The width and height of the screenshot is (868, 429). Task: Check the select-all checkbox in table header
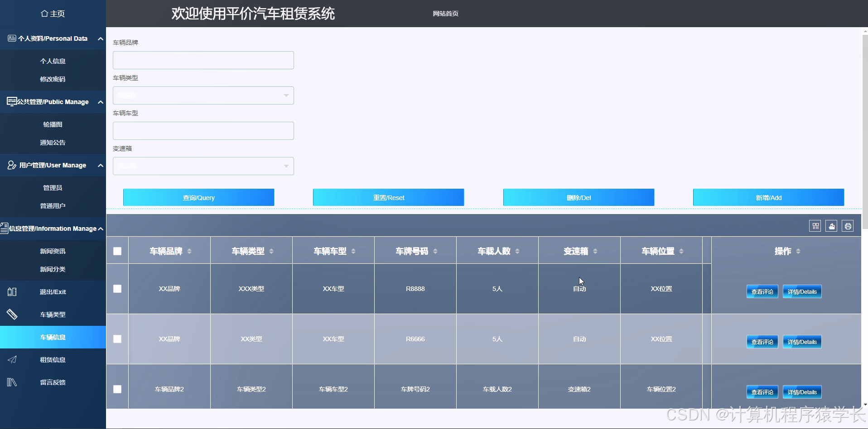117,250
